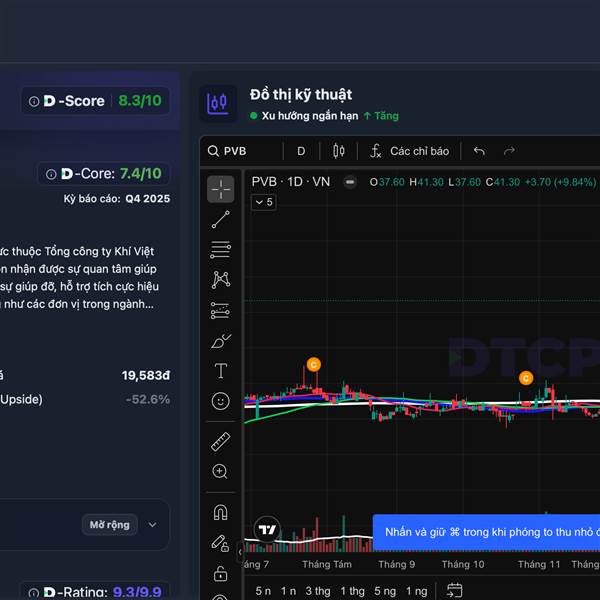Click the Đồ thị kỹ thuật heading
The height and width of the screenshot is (600, 600).
coord(301,95)
